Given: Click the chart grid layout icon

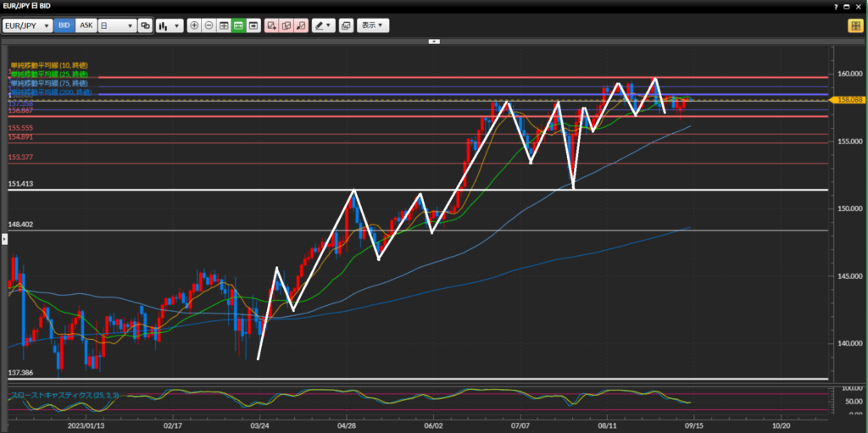Looking at the screenshot, I should 224,25.
